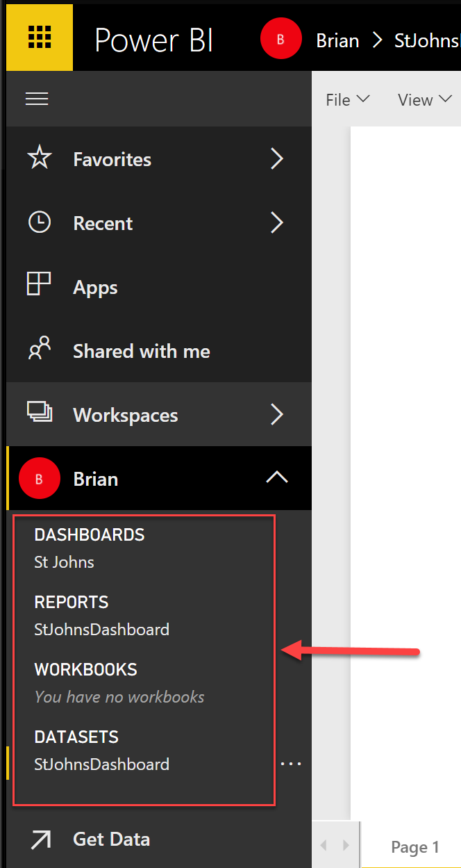Collapse the navigation pane hamburger icon
This screenshot has height=868, width=461.
coord(37,99)
